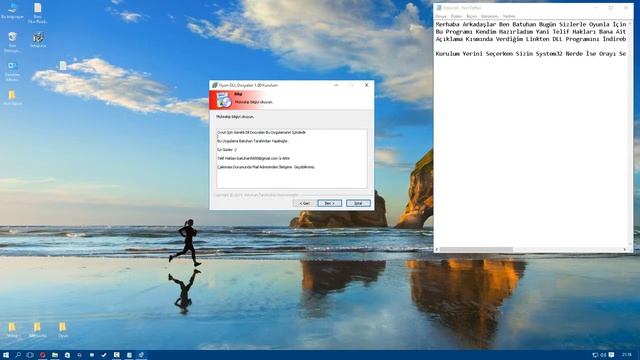Select the Setup.exe desktop icon
This screenshot has height=360, width=640.
point(38,40)
